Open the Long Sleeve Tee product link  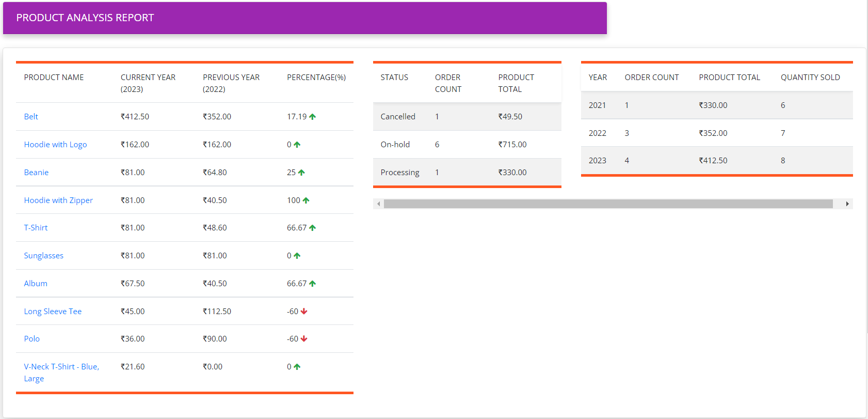53,312
